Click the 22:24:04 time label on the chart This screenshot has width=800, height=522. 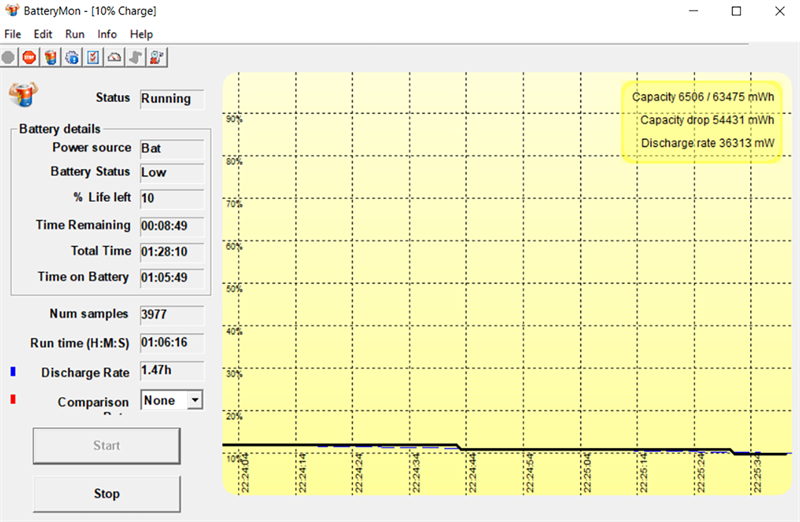[245, 473]
